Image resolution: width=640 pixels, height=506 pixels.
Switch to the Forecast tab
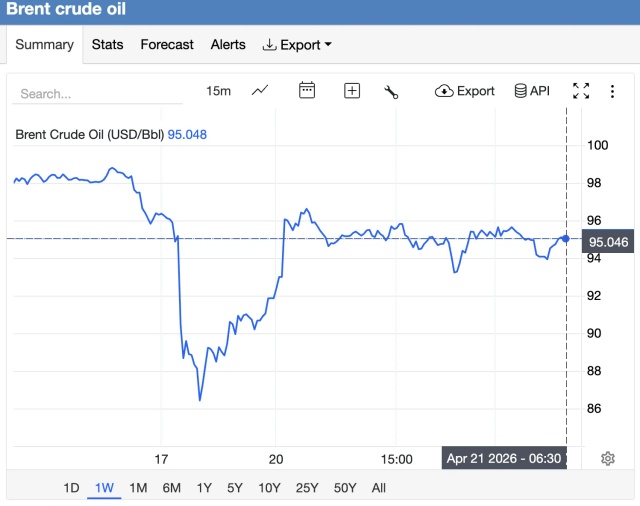(x=167, y=44)
